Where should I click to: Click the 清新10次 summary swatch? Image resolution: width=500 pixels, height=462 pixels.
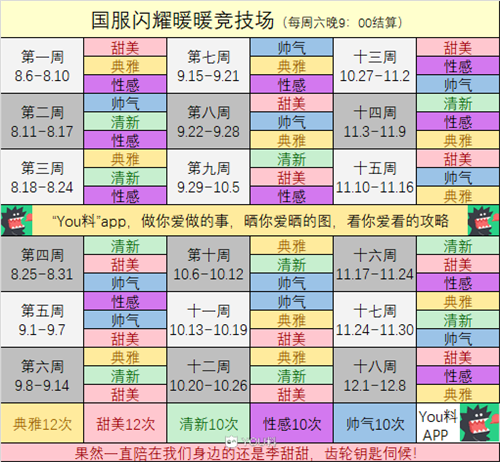click(x=208, y=423)
